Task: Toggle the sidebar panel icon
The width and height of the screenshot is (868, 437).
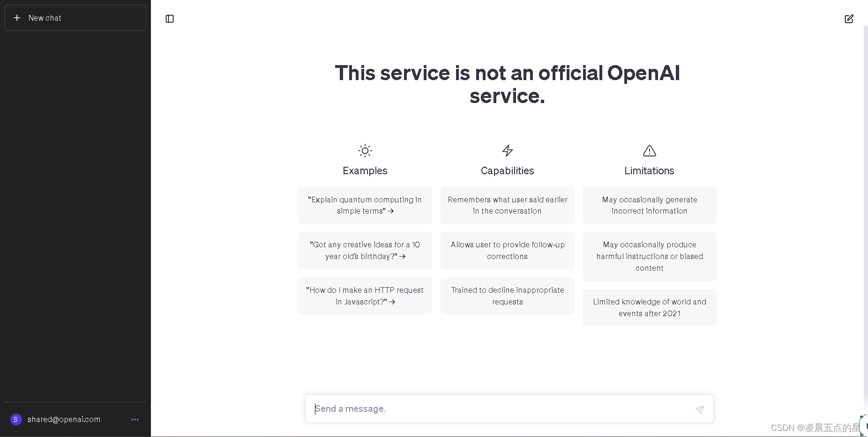Action: (x=170, y=19)
